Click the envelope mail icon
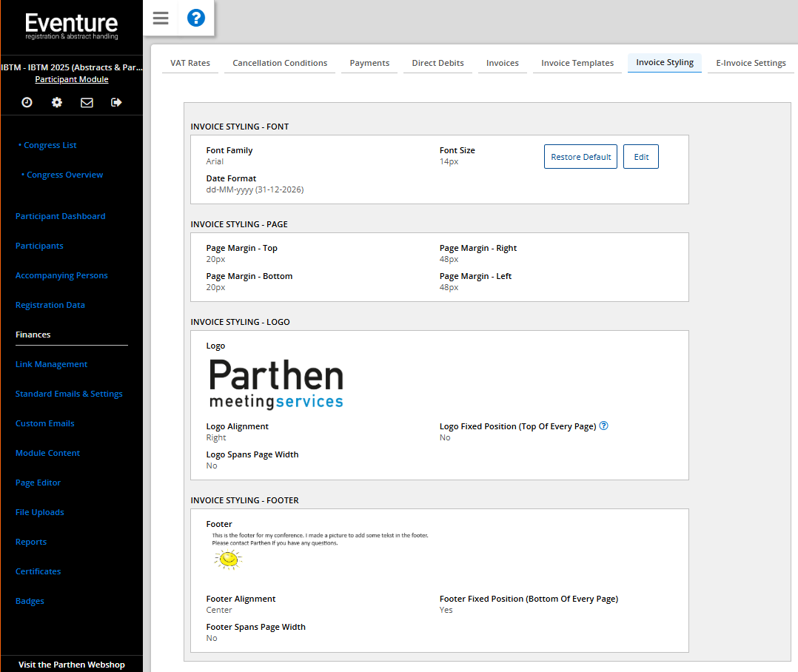The width and height of the screenshot is (798, 672). click(x=87, y=103)
